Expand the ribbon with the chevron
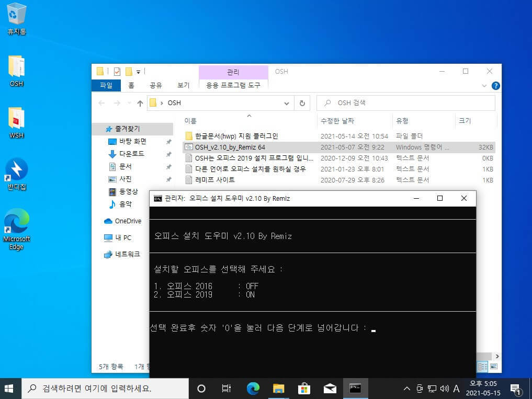Screen dimensions: 532x399 coord(484,86)
